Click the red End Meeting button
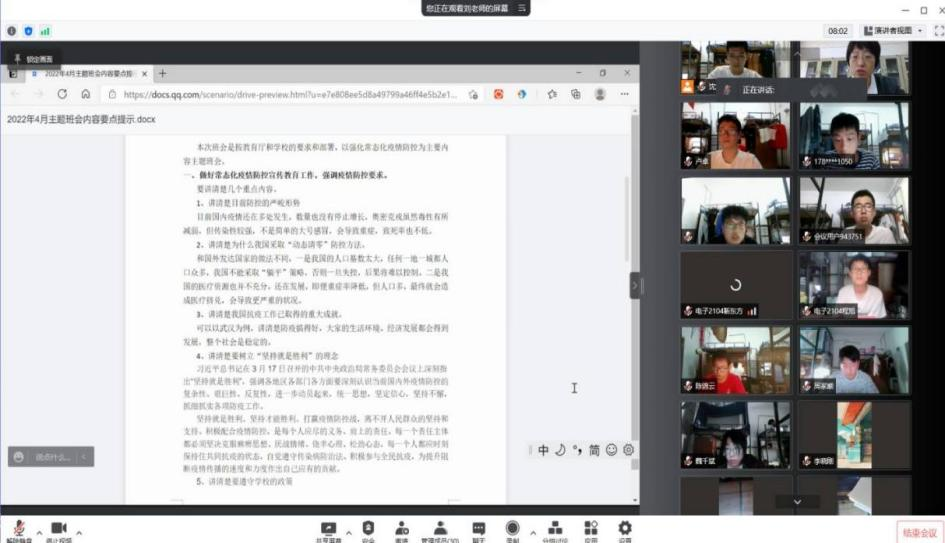 tap(917, 532)
